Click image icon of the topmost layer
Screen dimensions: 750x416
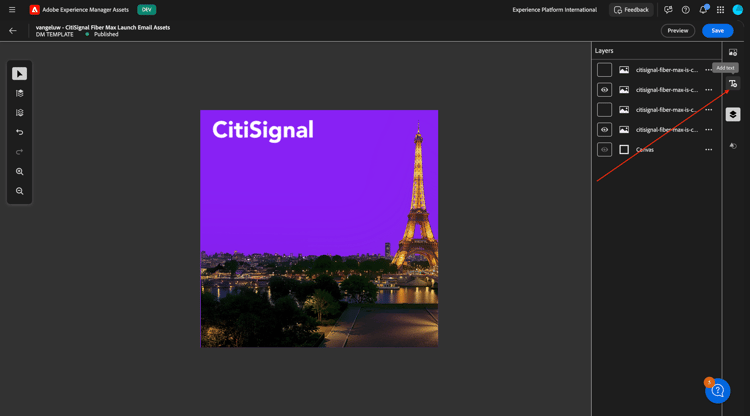click(x=624, y=70)
